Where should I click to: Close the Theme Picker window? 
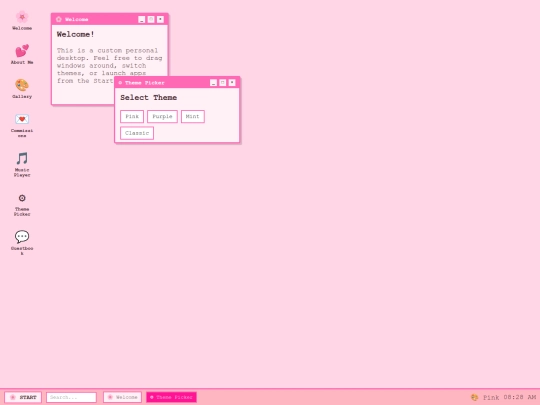point(232,83)
